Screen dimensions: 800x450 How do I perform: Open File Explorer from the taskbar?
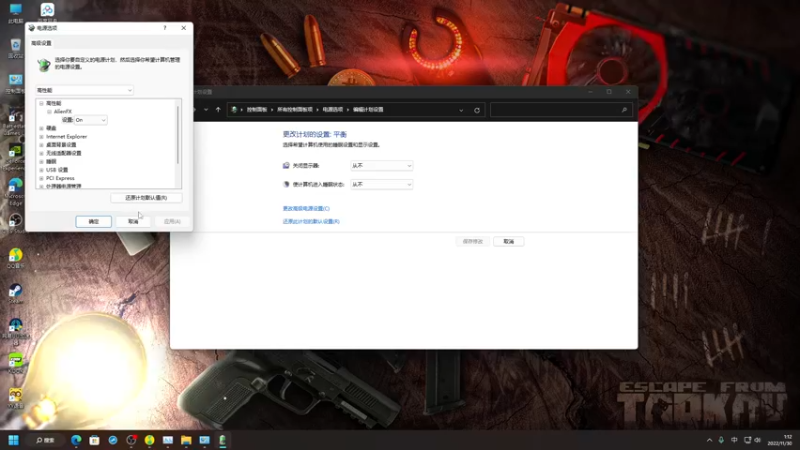pyautogui.click(x=186, y=440)
